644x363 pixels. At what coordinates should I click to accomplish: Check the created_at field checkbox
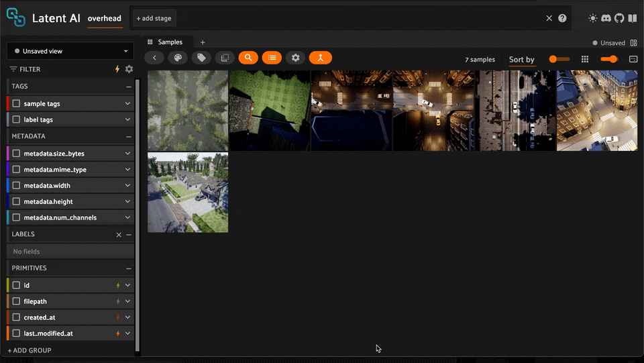pyautogui.click(x=16, y=317)
